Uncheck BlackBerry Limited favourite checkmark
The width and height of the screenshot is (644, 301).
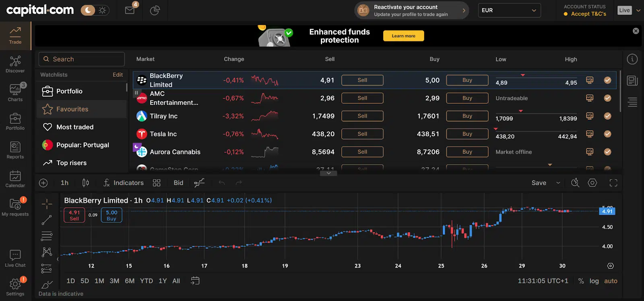point(607,80)
